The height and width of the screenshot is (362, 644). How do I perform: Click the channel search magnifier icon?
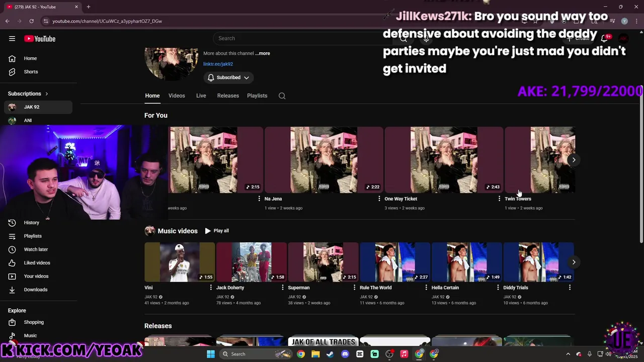(x=282, y=96)
